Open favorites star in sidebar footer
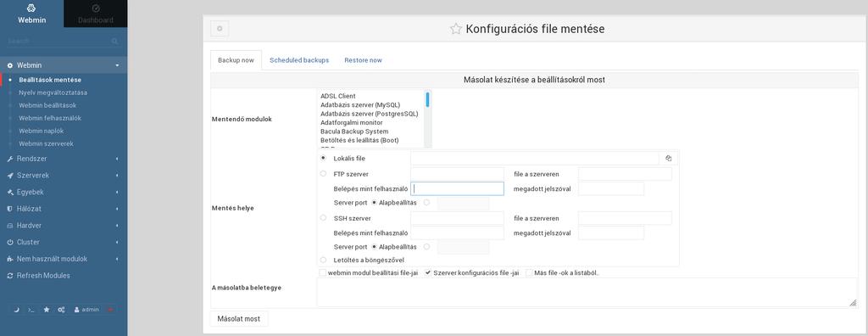Screen dimensions: 868x336 (47, 310)
